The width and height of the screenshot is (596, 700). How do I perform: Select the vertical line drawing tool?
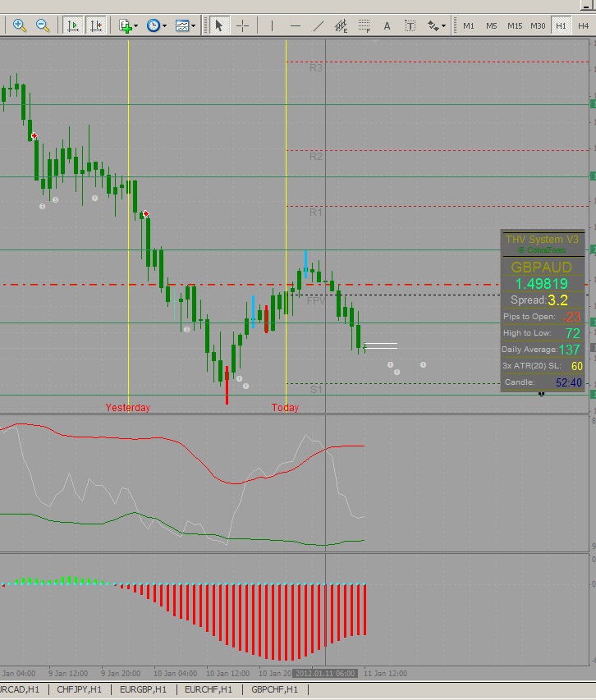pos(272,25)
